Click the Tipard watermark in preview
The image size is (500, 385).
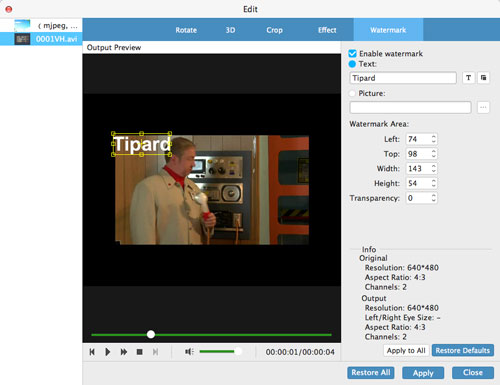click(x=142, y=144)
